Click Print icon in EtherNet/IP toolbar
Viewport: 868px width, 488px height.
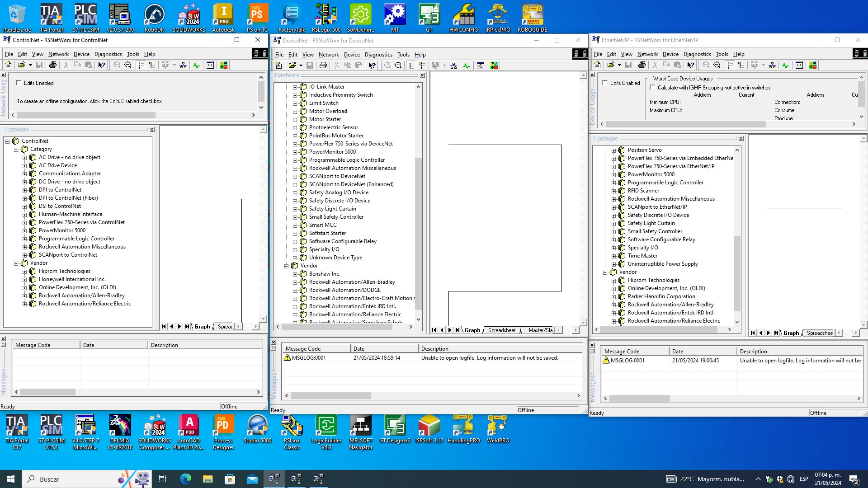coord(642,65)
